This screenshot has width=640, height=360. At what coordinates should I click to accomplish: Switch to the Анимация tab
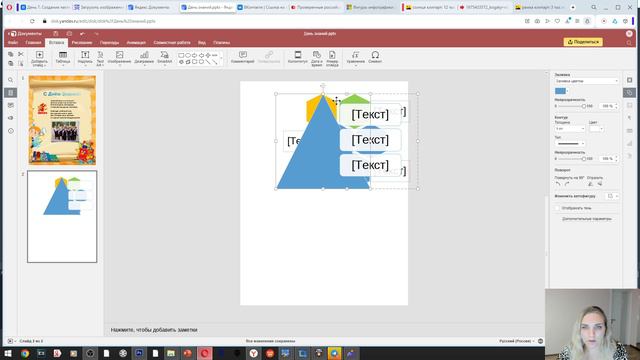(136, 42)
